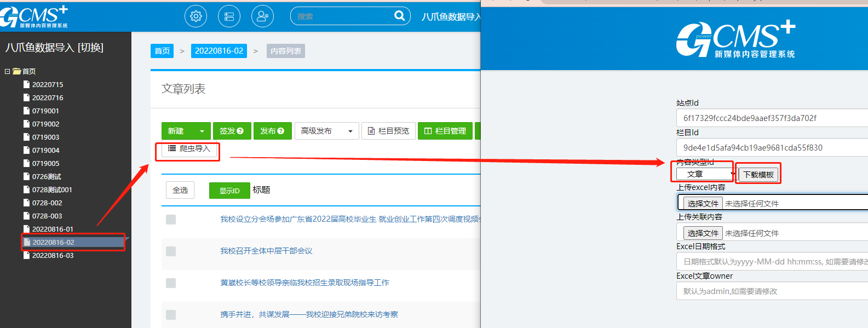The height and width of the screenshot is (328, 868).
Task: Click the file icon beside 20220715
Action: pyautogui.click(x=26, y=84)
